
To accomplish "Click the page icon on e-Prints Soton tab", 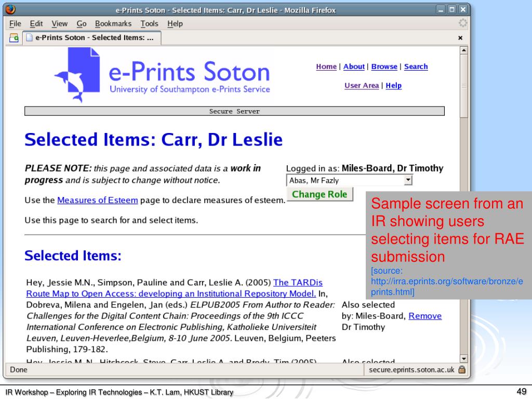I will pos(29,37).
